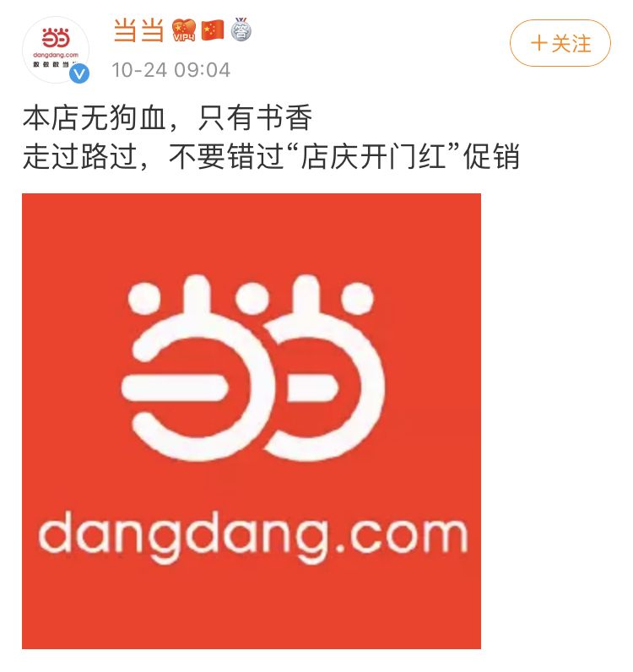Click the China flag icon beside username
The width and height of the screenshot is (633, 672).
[213, 30]
